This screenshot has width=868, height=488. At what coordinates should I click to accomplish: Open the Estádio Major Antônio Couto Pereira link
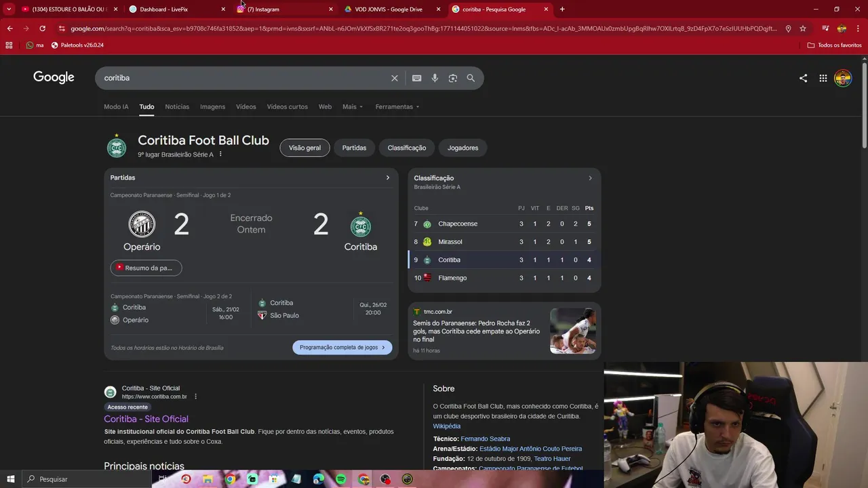(x=530, y=449)
